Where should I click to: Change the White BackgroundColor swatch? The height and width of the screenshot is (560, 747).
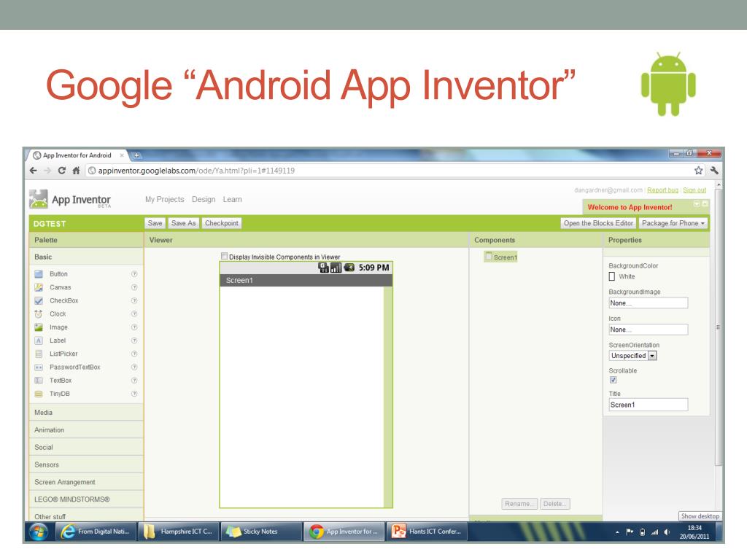(x=612, y=276)
